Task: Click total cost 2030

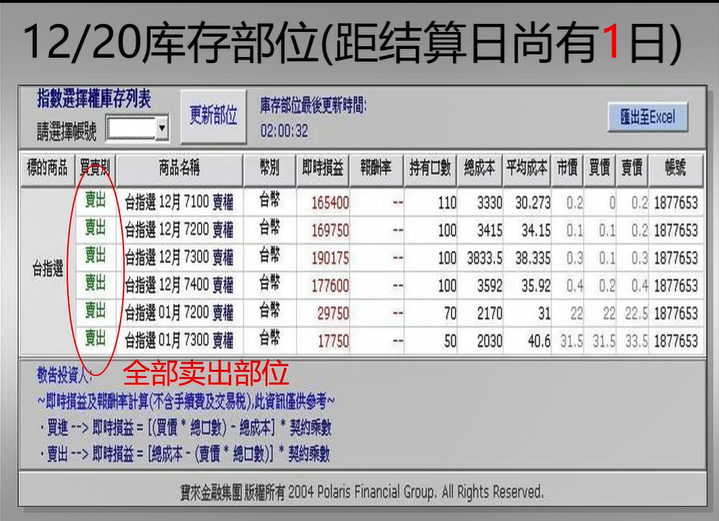Action: coord(490,341)
